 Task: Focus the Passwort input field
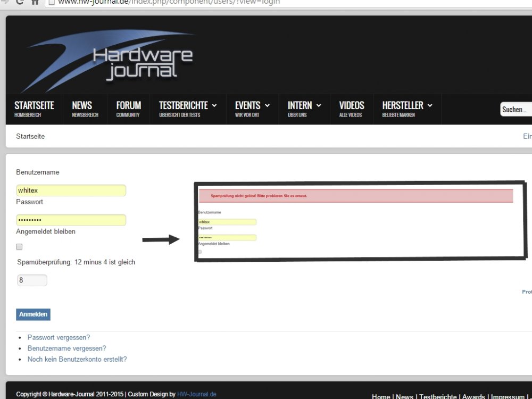(x=71, y=220)
